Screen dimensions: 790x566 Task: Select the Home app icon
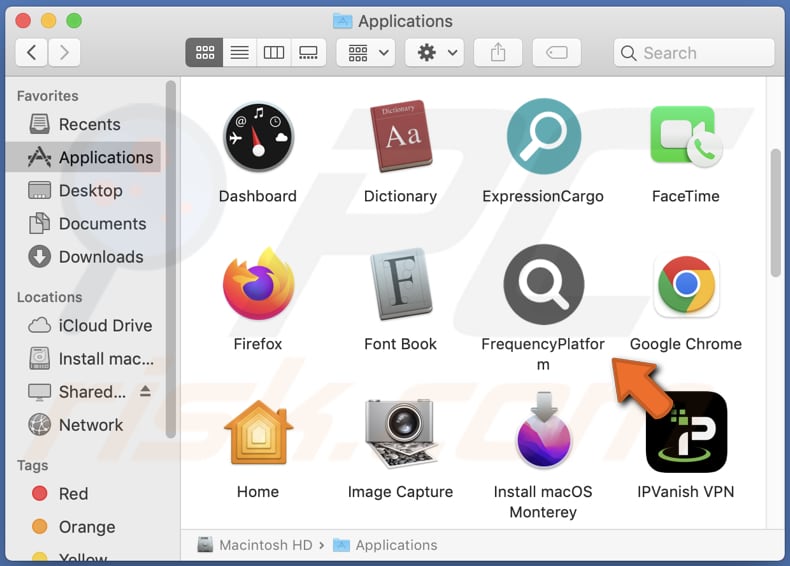click(x=258, y=433)
